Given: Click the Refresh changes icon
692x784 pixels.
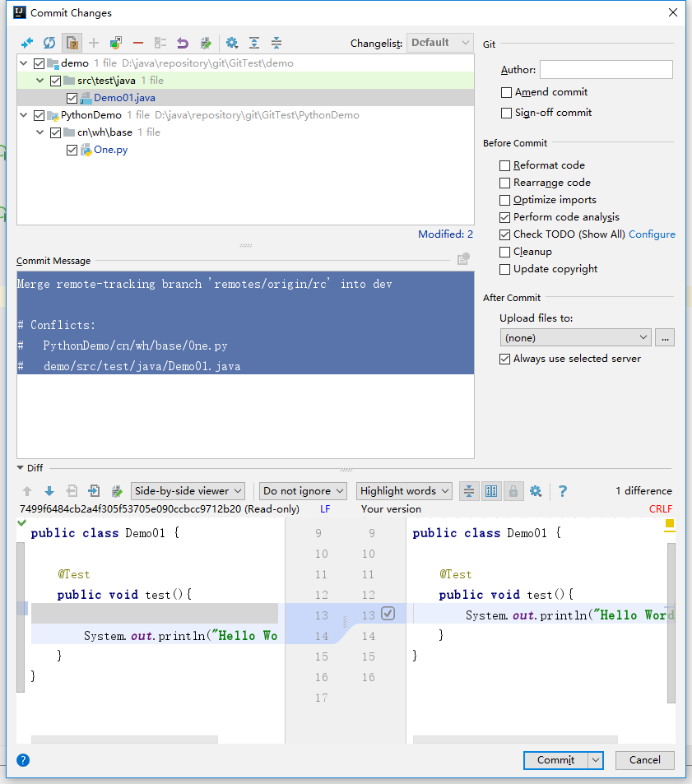Looking at the screenshot, I should tap(49, 43).
